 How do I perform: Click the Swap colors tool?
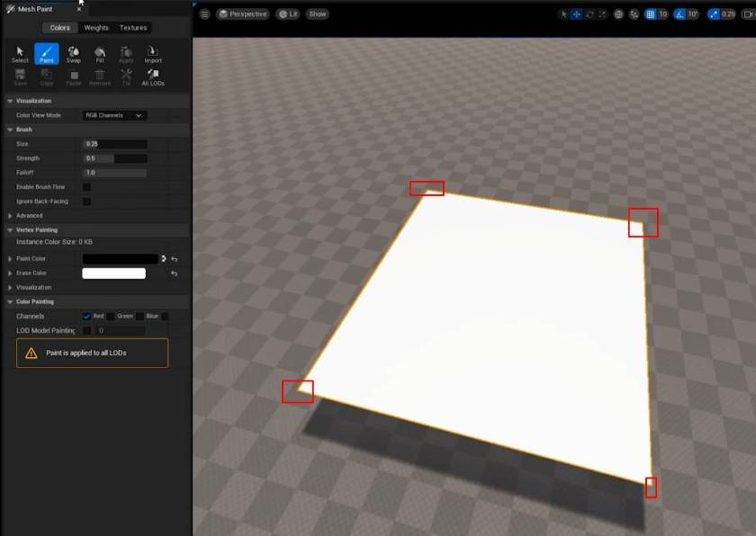click(x=73, y=54)
